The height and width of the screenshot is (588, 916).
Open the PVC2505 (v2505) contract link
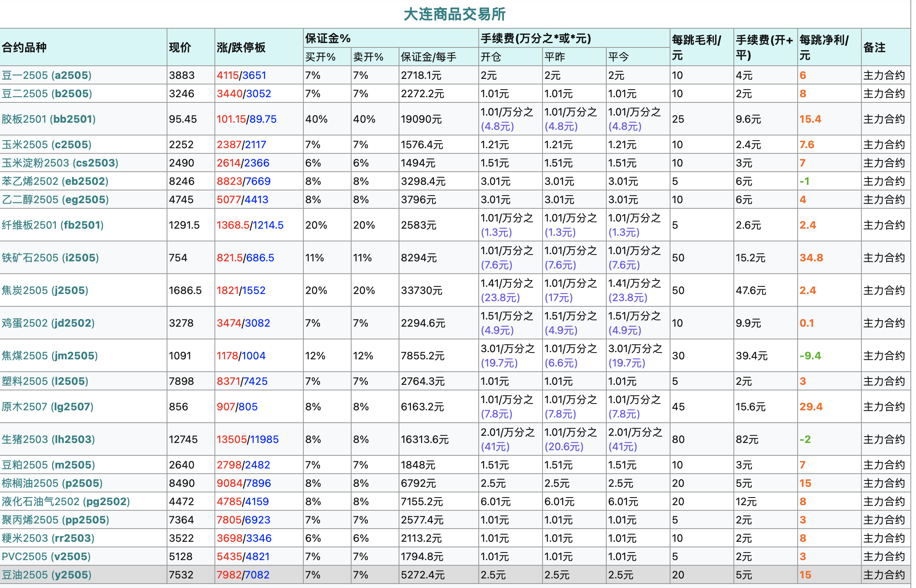pos(46,557)
